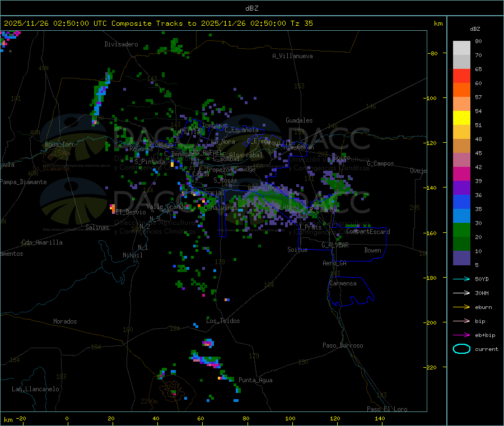The width and height of the screenshot is (504, 426).
Task: Click the Bowen map label
Action: tap(373, 250)
